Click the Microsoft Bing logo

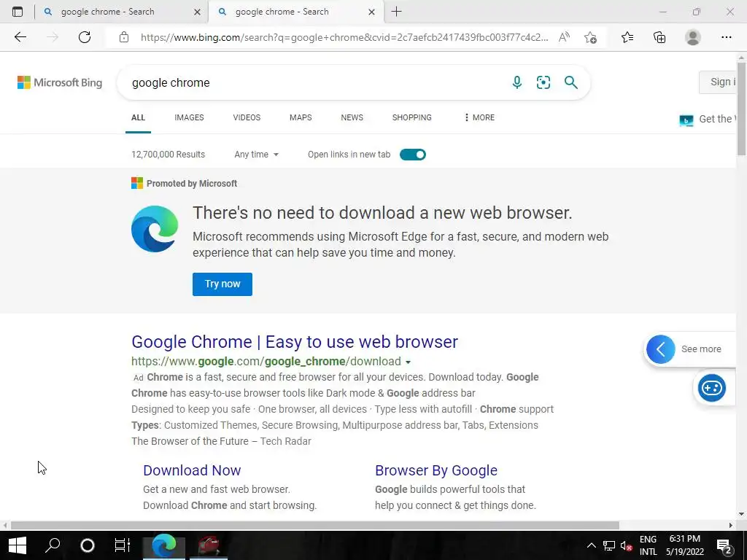point(60,82)
